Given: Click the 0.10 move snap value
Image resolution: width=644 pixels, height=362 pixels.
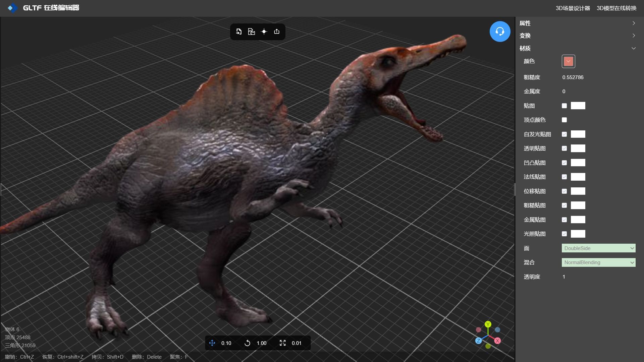Looking at the screenshot, I should [226, 343].
